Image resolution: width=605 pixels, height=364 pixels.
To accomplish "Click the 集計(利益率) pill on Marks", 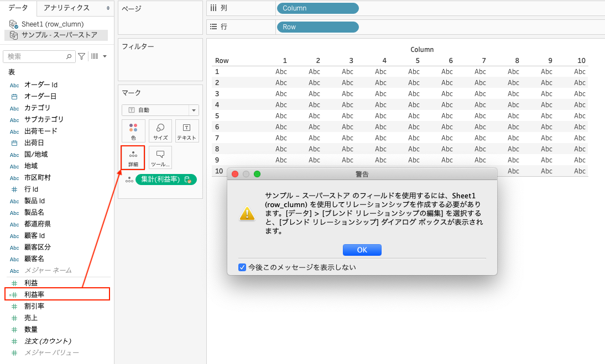I will [x=160, y=179].
